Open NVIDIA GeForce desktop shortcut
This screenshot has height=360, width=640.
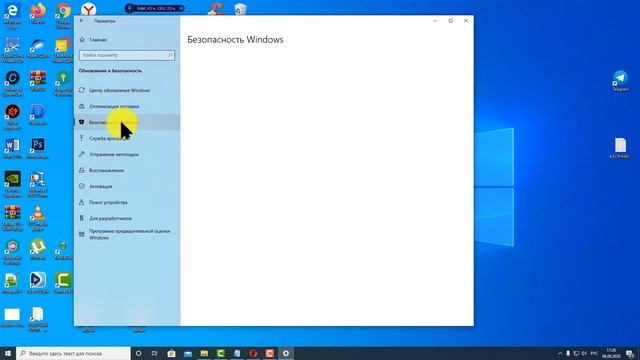(x=12, y=184)
